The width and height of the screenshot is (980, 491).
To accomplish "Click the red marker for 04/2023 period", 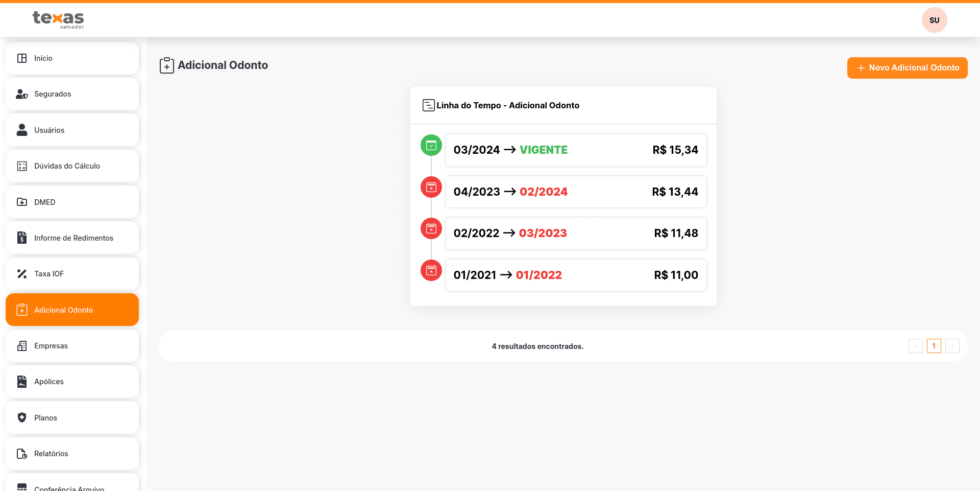I will 431,188.
